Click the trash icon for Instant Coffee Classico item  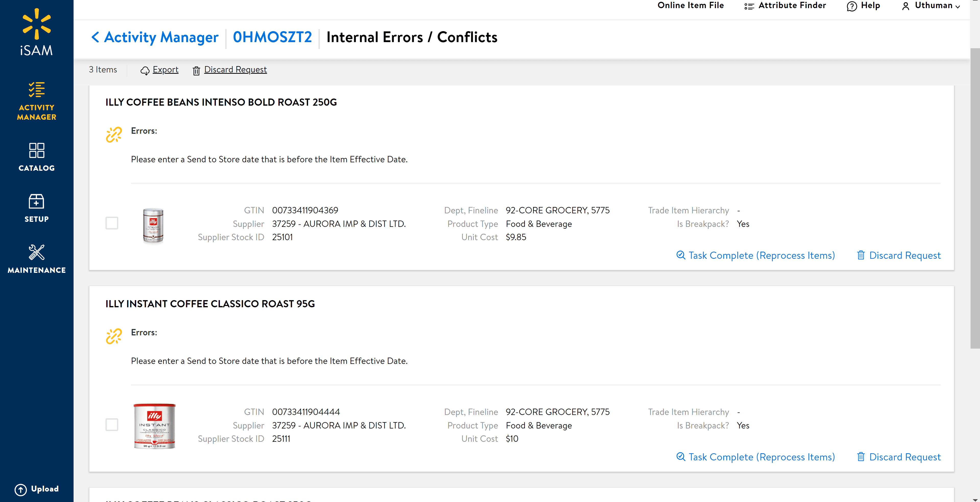861,456
